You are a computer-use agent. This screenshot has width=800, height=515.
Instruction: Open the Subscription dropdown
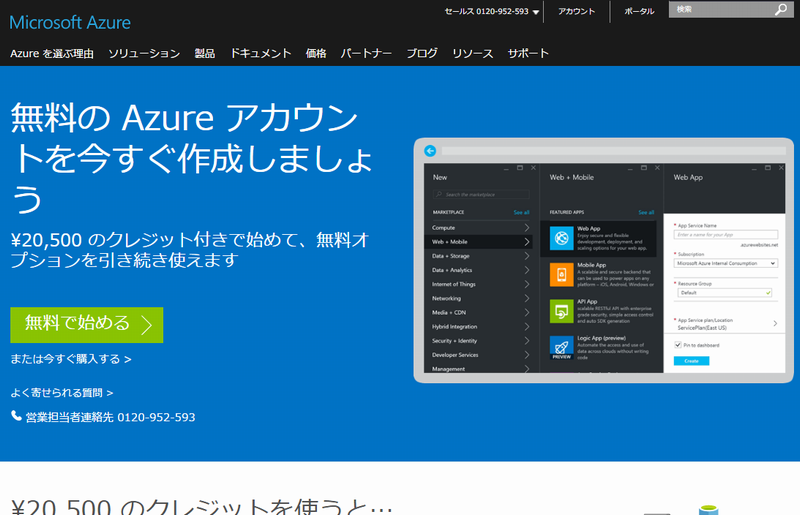726,263
